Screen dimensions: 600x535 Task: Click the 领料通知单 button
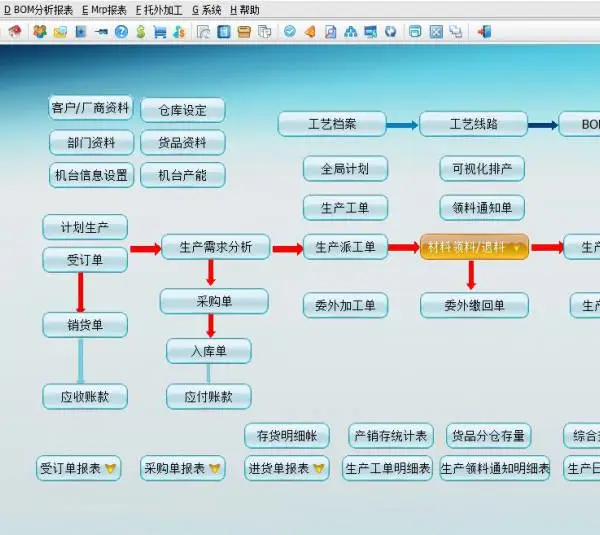pyautogui.click(x=482, y=208)
